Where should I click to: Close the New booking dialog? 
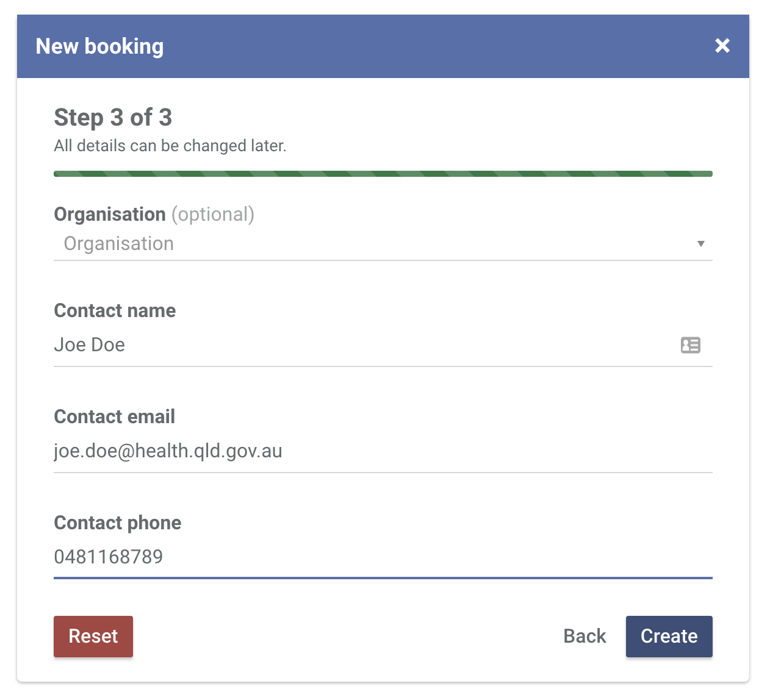point(722,46)
